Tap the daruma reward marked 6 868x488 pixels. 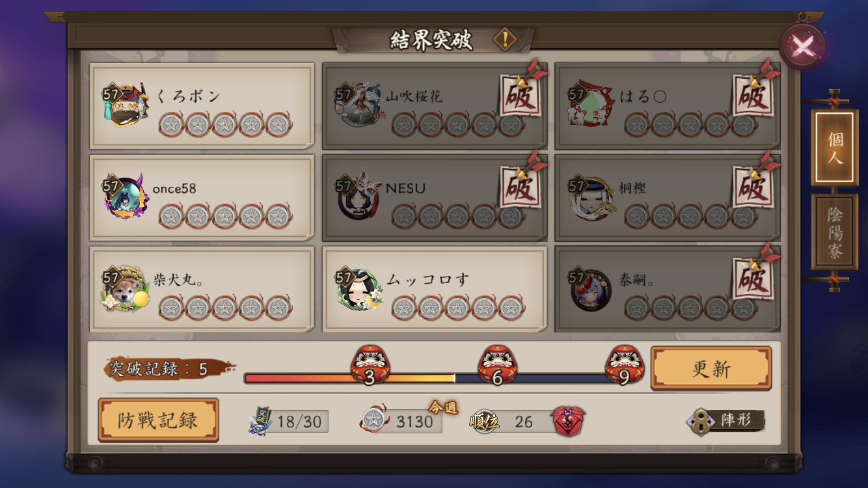[x=497, y=365]
